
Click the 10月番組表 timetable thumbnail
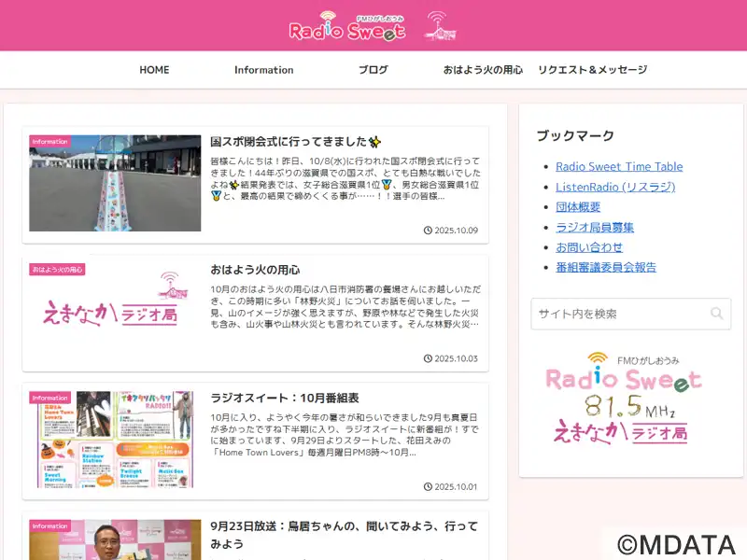(x=115, y=440)
